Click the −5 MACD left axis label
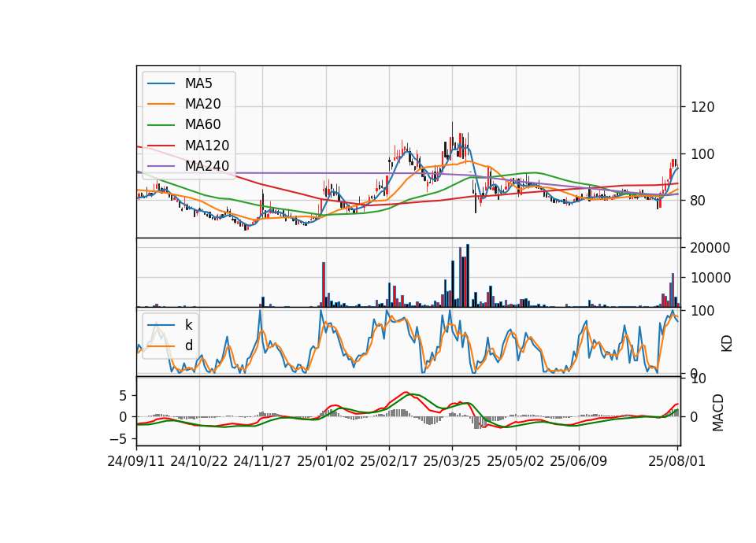The height and width of the screenshot is (543, 756). pos(118,439)
